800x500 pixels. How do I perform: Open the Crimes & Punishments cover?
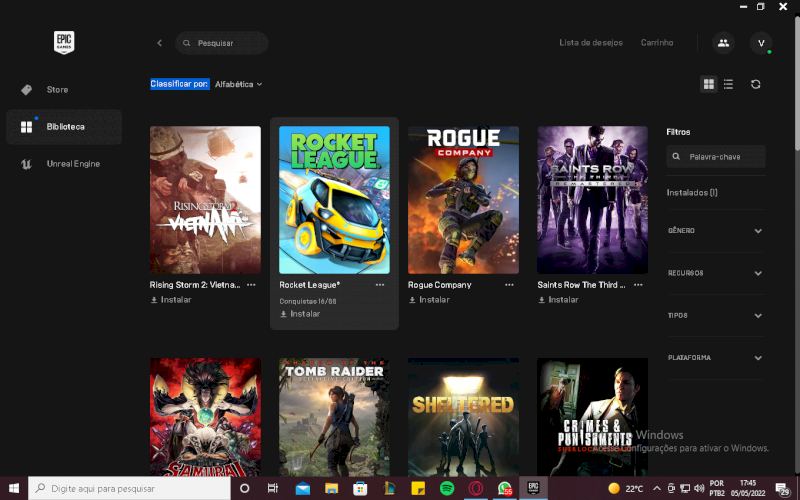pos(592,417)
